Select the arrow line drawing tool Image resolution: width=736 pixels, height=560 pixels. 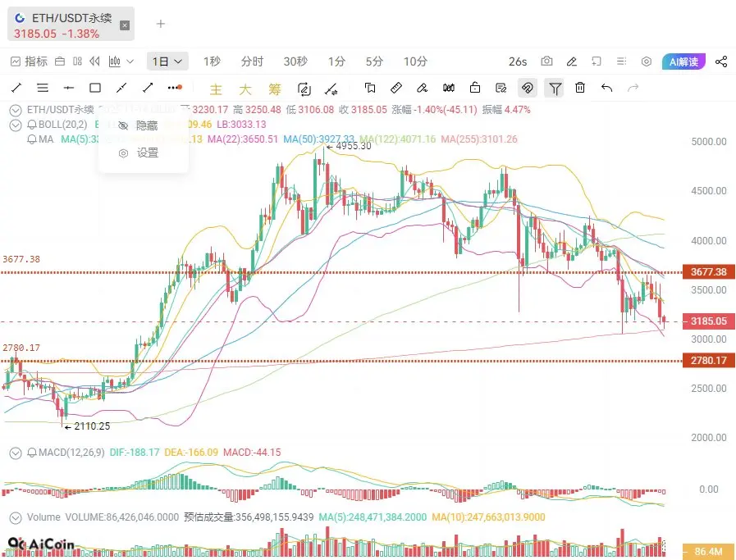point(148,88)
